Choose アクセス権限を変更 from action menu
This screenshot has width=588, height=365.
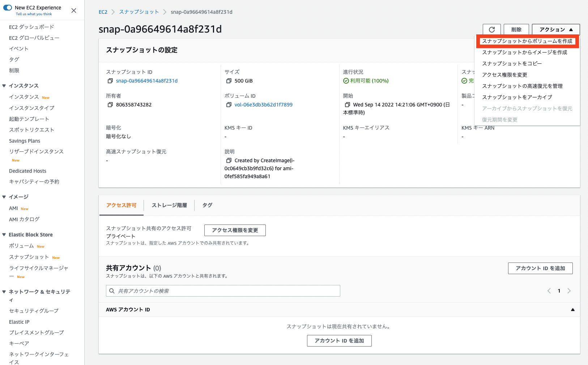tap(527, 75)
